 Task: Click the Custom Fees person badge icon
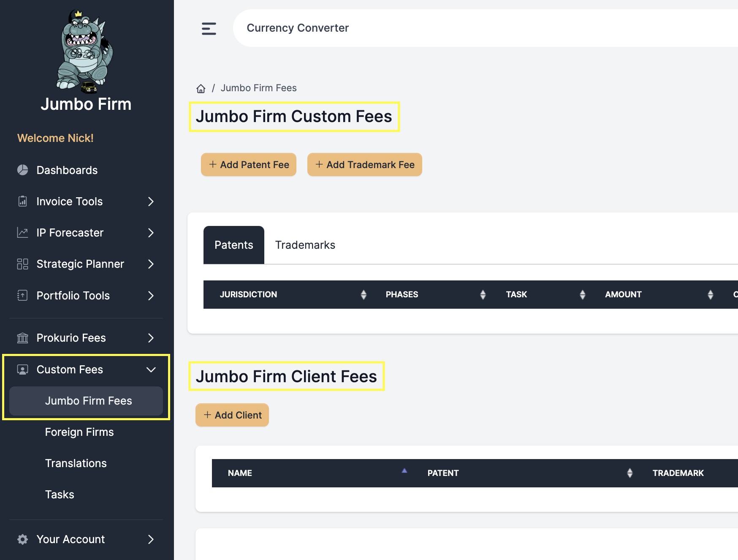(23, 369)
